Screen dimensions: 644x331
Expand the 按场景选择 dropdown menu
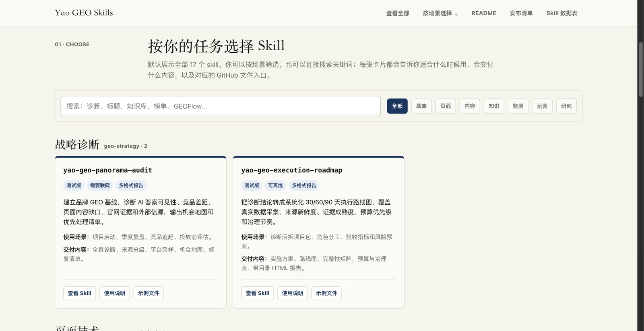440,13
